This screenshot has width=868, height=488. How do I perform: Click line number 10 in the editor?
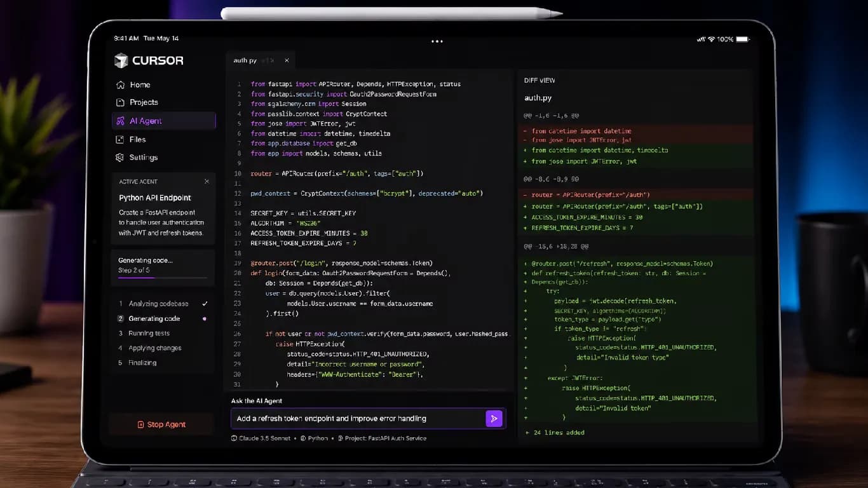coord(238,173)
